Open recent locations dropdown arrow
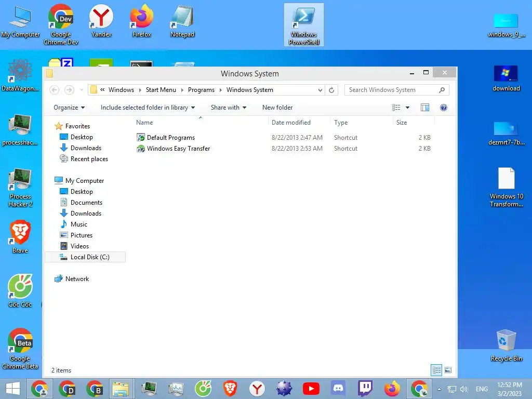532x399 pixels. pyautogui.click(x=82, y=90)
